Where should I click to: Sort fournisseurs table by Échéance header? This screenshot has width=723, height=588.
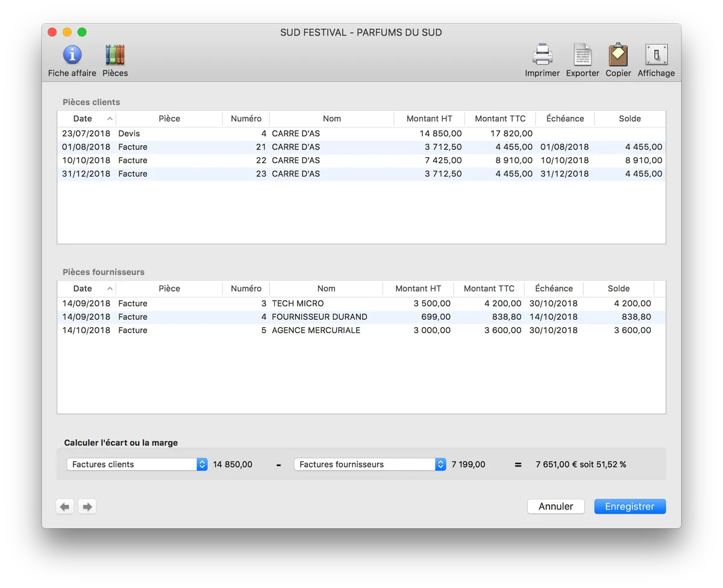(554, 289)
